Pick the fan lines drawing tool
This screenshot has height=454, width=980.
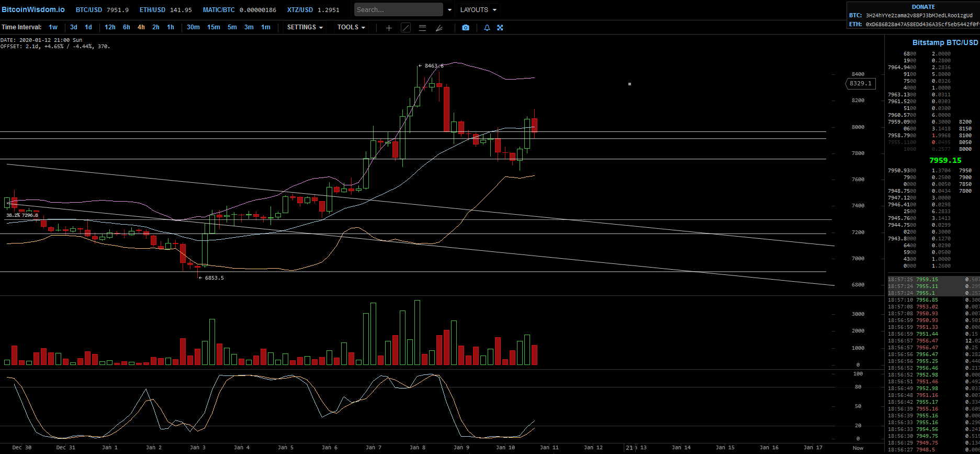pos(439,28)
